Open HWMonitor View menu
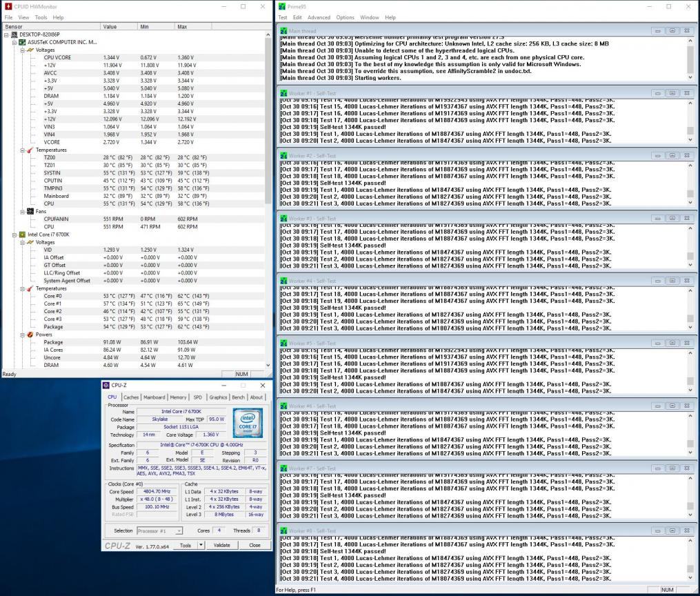This screenshot has height=596, width=700. coord(23,17)
